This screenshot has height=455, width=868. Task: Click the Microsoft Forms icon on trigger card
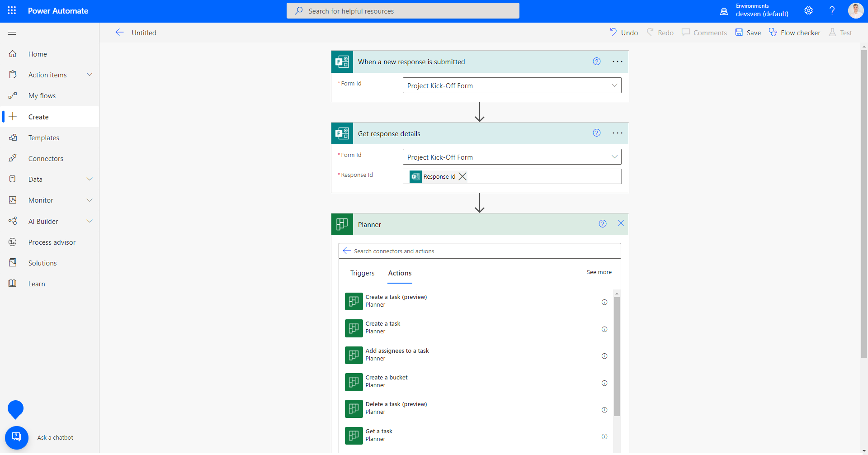342,62
